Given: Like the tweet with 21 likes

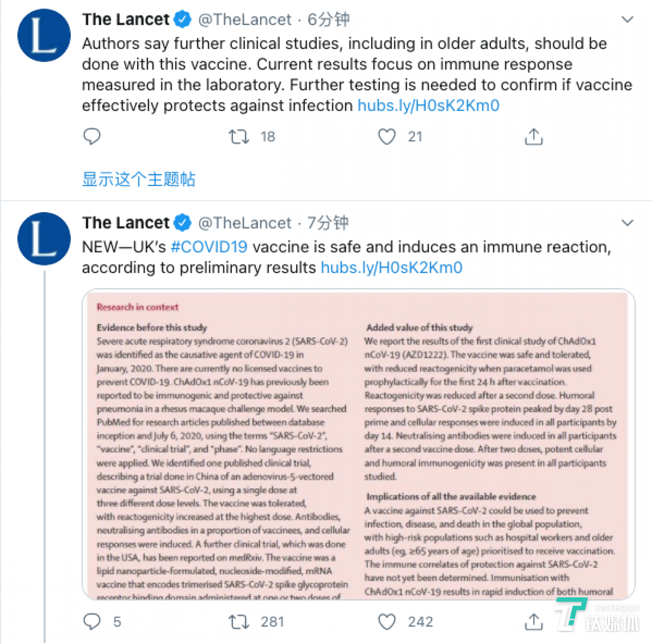Looking at the screenshot, I should (387, 136).
